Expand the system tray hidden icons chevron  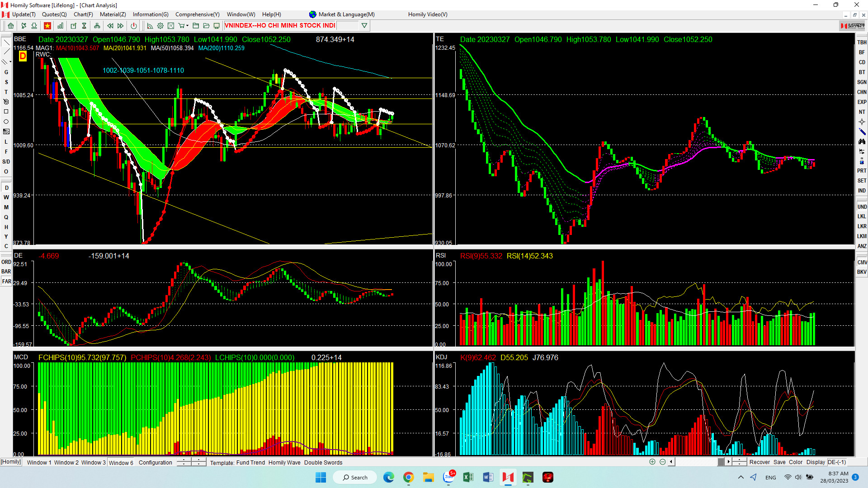click(x=741, y=477)
